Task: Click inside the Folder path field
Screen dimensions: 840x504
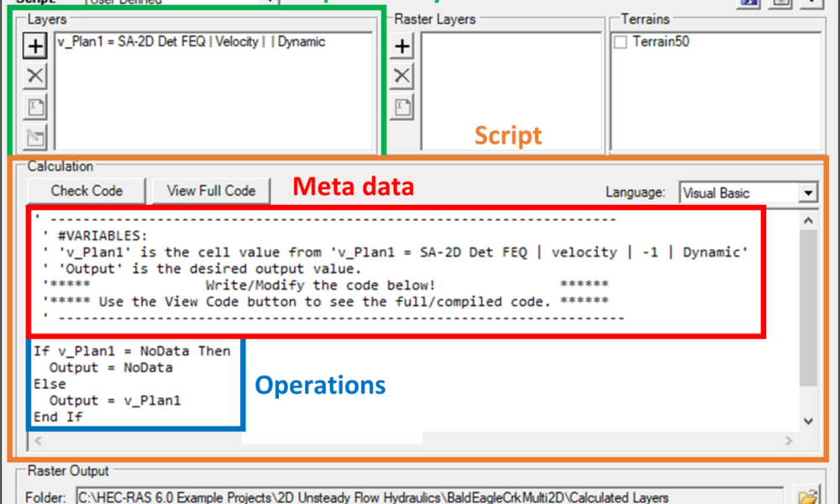Action: pyautogui.click(x=336, y=496)
